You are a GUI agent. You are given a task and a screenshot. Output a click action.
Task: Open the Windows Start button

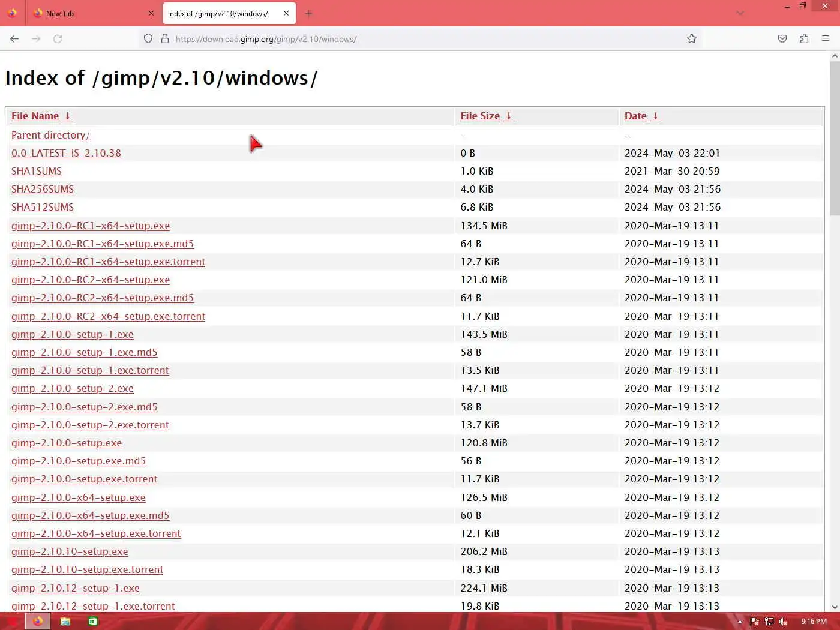12,622
